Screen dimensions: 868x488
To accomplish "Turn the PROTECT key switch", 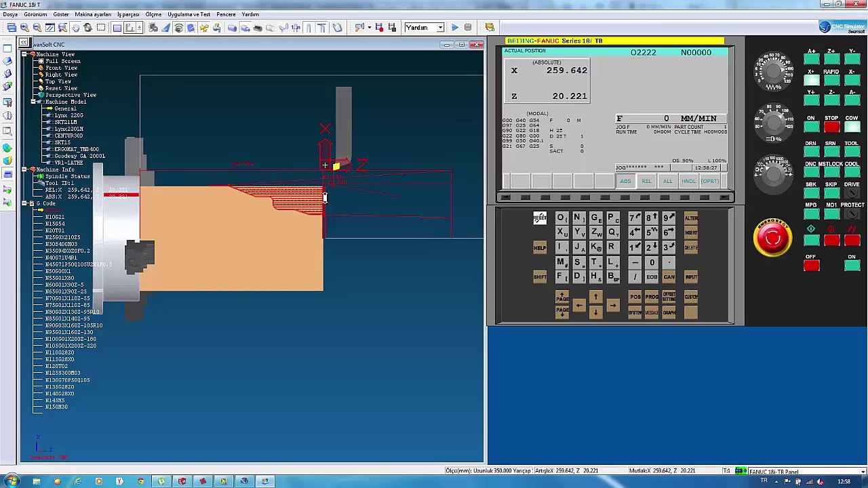I will [852, 213].
